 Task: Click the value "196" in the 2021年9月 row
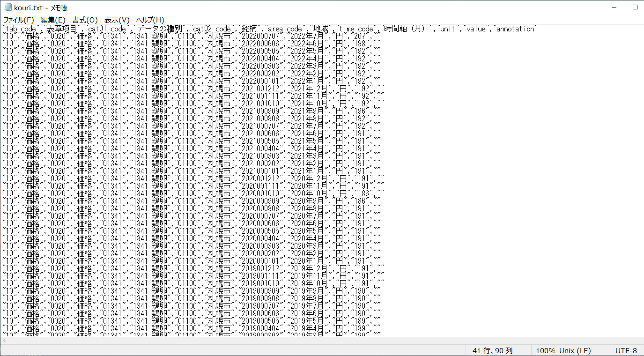[x=360, y=111]
